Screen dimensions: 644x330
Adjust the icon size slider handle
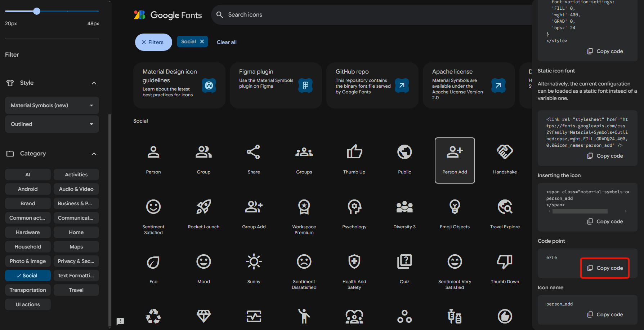[37, 11]
